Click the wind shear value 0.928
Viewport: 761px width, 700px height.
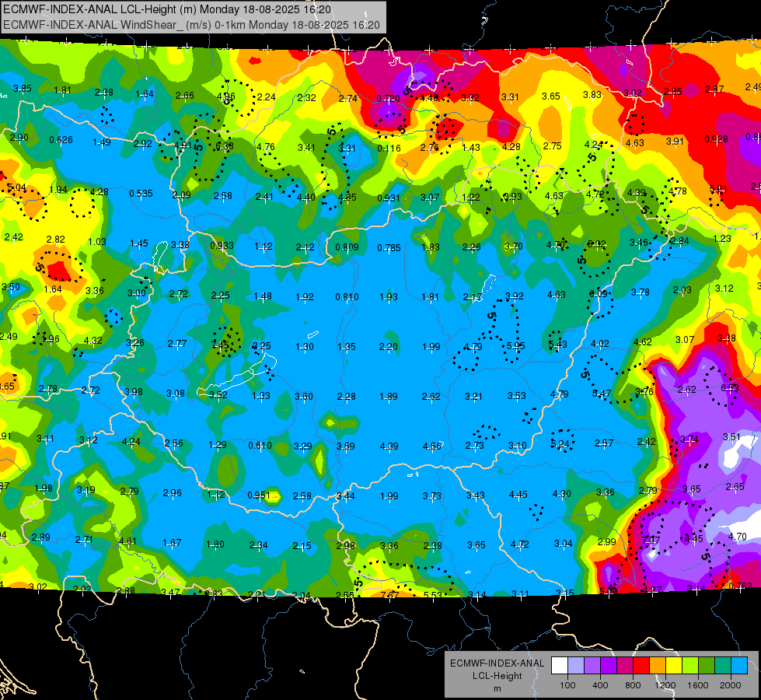[x=716, y=139]
